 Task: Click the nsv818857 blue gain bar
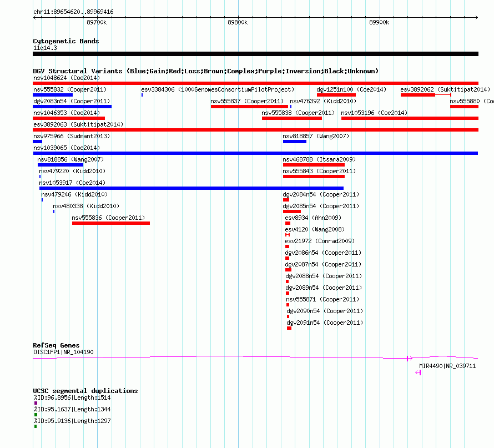pyautogui.click(x=295, y=142)
